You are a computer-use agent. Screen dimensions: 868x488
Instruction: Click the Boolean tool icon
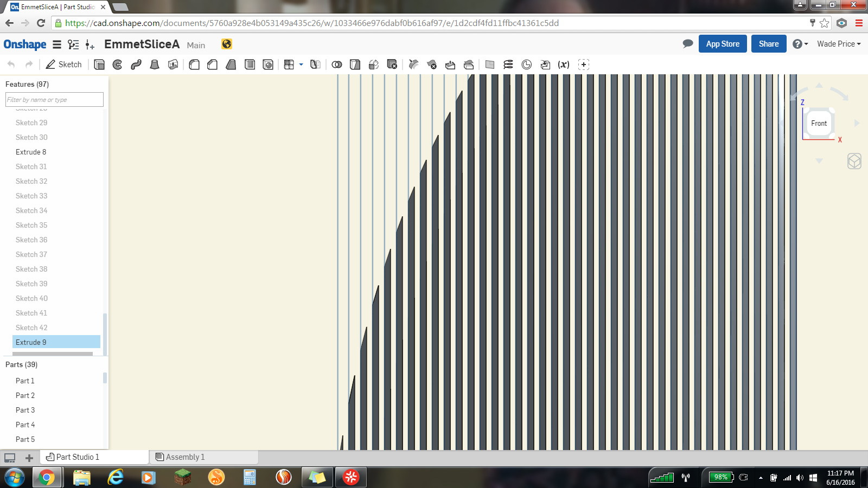click(337, 65)
